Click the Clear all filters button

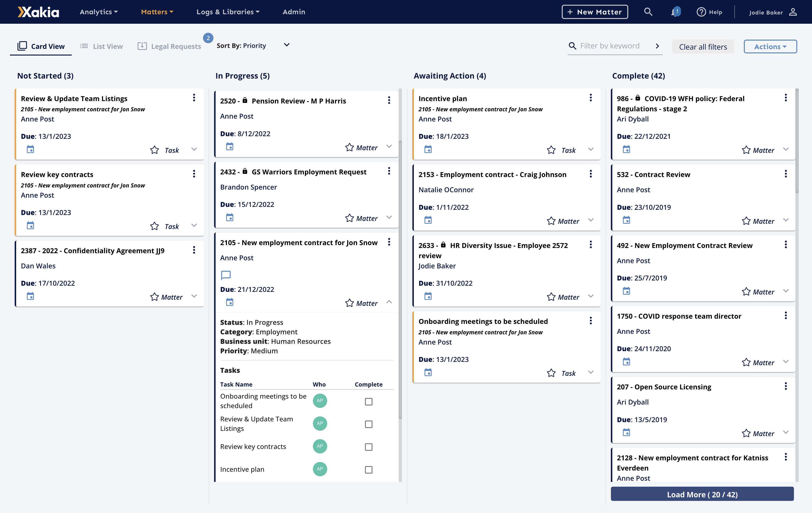pyautogui.click(x=703, y=47)
